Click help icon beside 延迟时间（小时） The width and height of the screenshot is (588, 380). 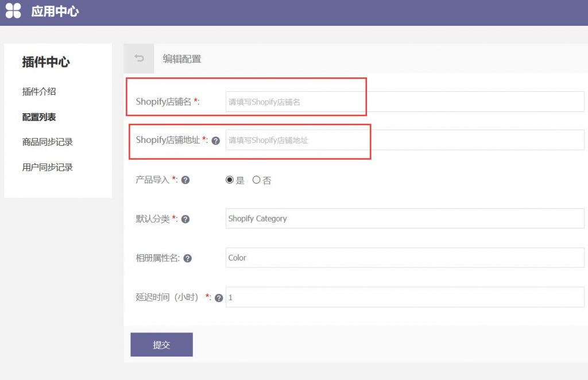[x=219, y=298]
